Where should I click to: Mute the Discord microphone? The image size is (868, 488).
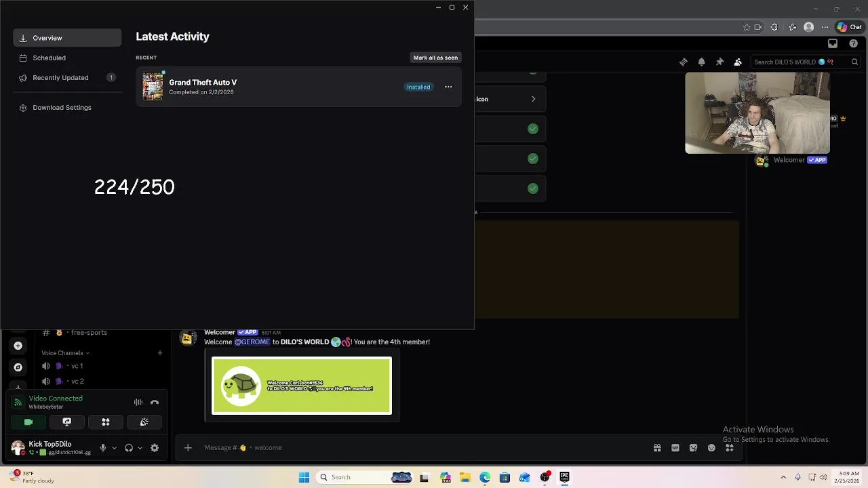(103, 447)
